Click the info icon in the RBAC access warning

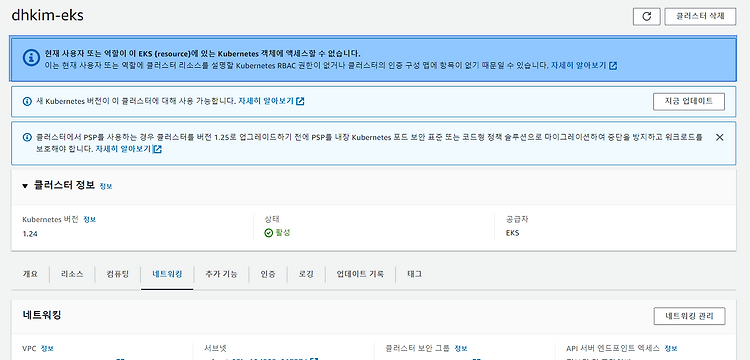click(x=31, y=58)
